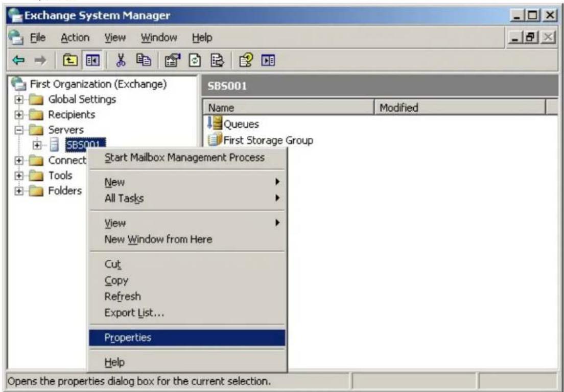Select Servers tree label
Viewport: 564px width, 392px height.
(66, 130)
